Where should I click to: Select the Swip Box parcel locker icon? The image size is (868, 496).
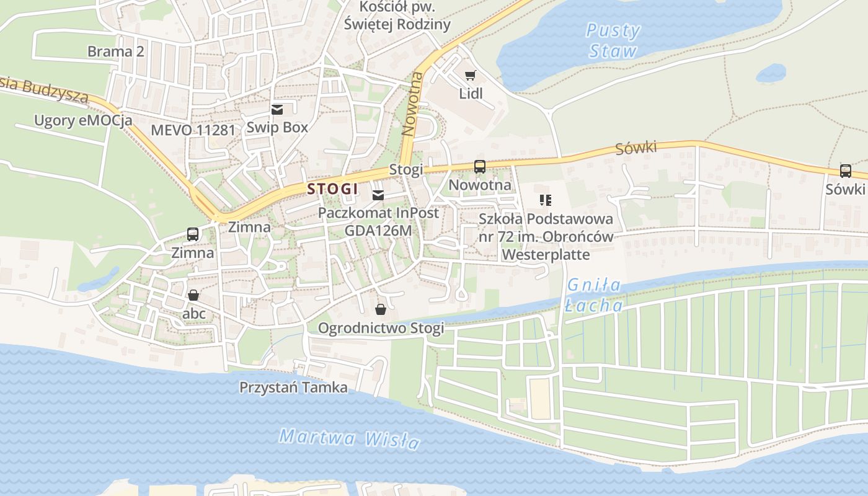click(277, 110)
